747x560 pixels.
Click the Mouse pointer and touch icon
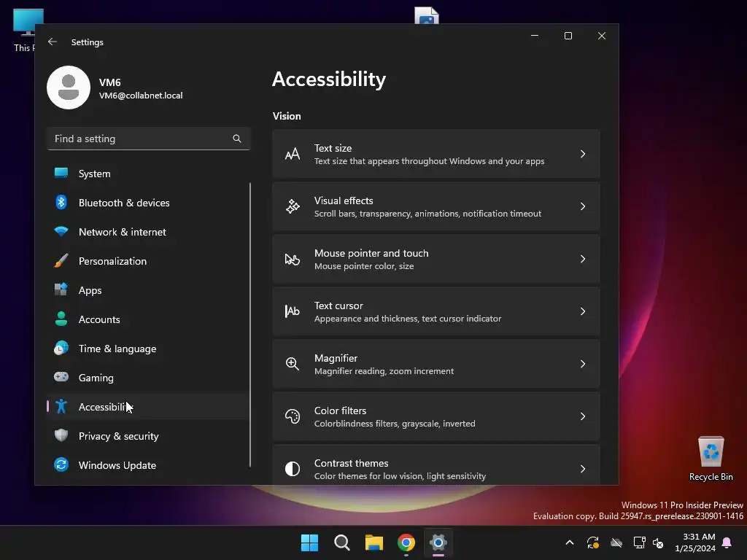[293, 259]
